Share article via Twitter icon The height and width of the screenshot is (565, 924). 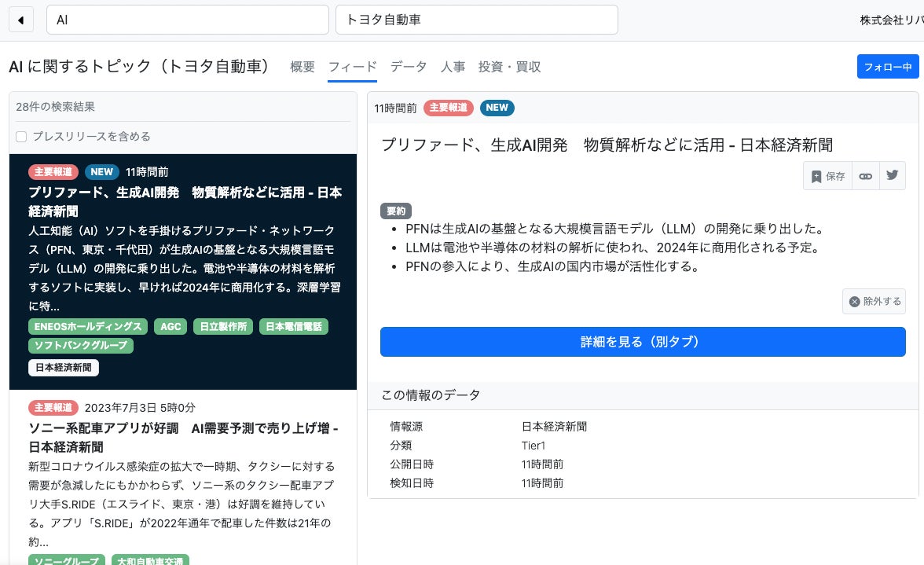(x=893, y=175)
